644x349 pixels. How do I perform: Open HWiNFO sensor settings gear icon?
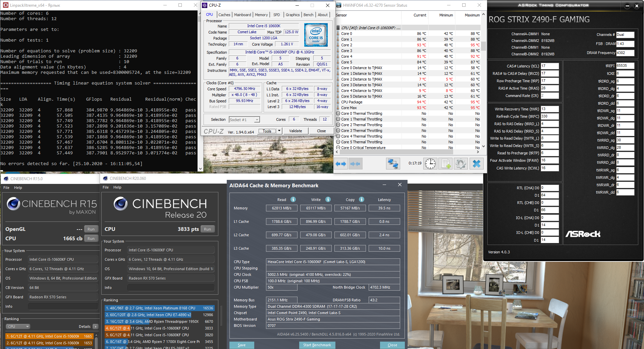[461, 164]
